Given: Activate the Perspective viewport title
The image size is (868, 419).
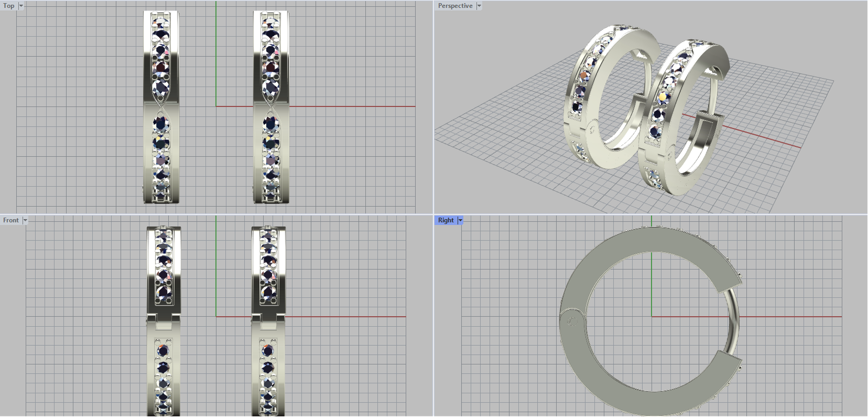Looking at the screenshot, I should click(x=455, y=6).
